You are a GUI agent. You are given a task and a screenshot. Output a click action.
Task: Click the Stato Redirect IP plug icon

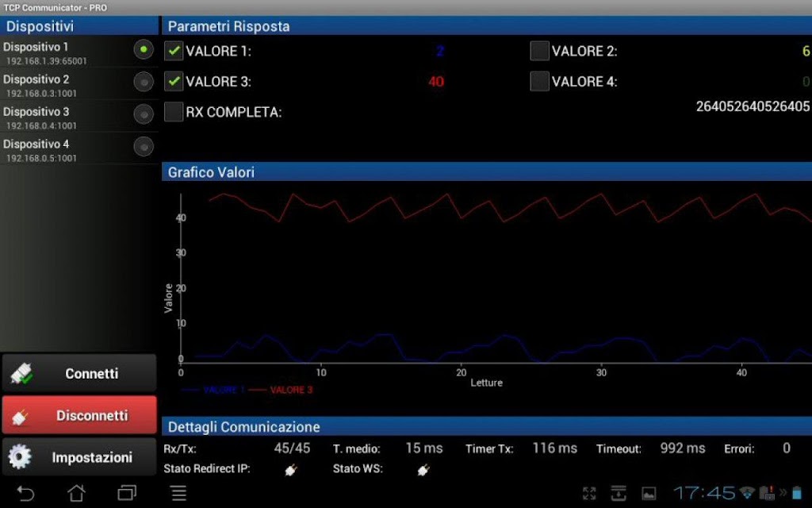click(x=290, y=470)
